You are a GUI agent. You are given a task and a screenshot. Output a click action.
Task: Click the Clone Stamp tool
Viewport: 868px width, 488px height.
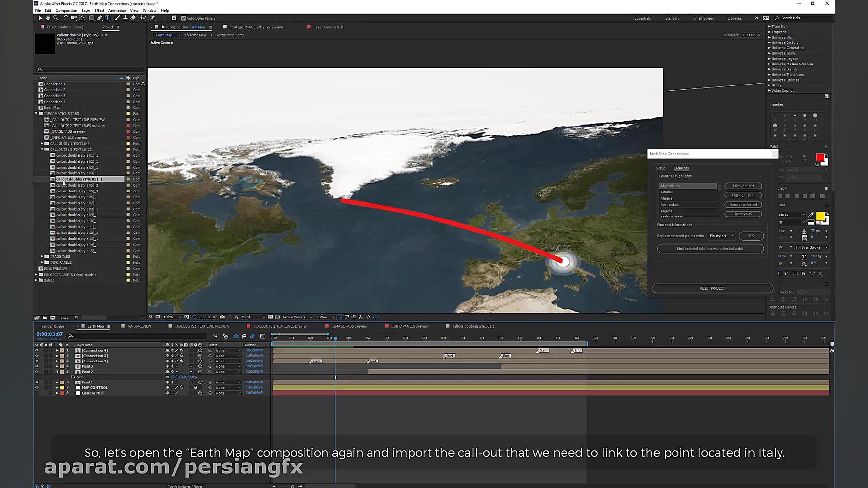coord(125,18)
